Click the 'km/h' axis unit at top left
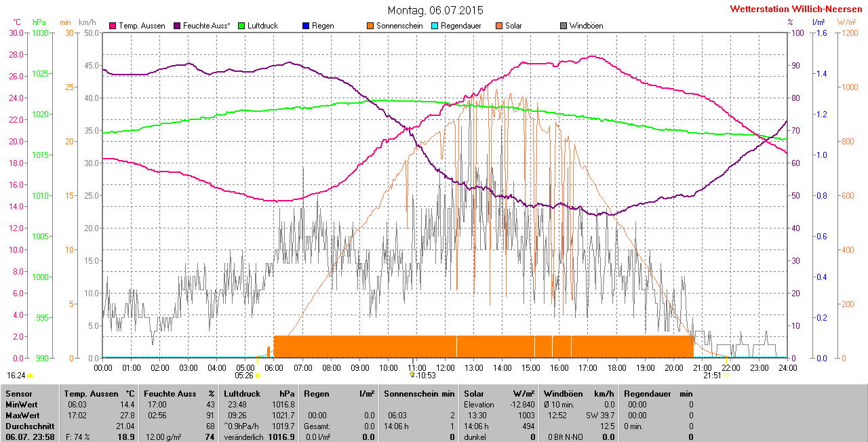The width and height of the screenshot is (868, 442). point(87,22)
